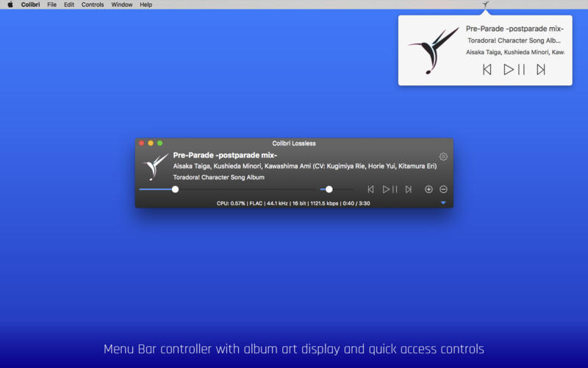Open the Help menu
This screenshot has height=368, width=588.
[x=146, y=4]
